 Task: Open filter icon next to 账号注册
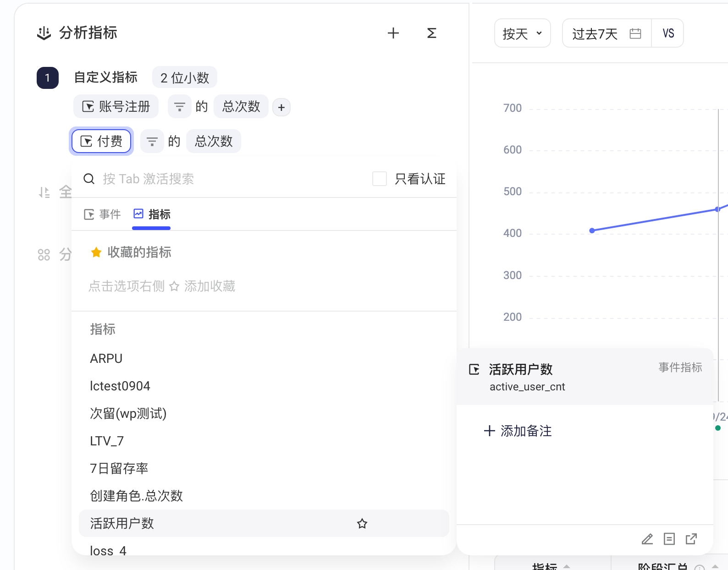tap(179, 107)
